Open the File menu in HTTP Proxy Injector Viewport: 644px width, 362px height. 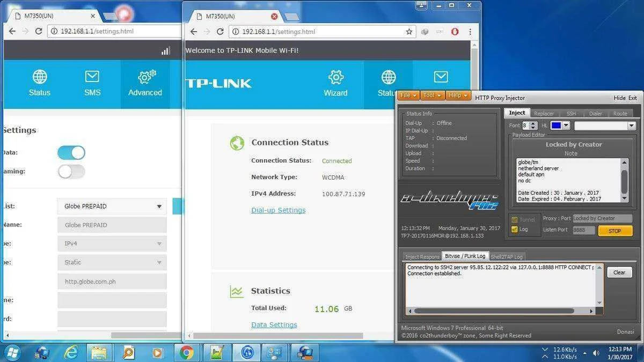[408, 95]
